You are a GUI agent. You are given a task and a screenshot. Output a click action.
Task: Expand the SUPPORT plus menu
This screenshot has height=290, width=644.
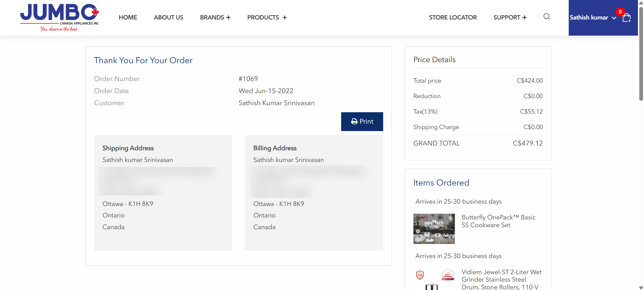pos(510,17)
